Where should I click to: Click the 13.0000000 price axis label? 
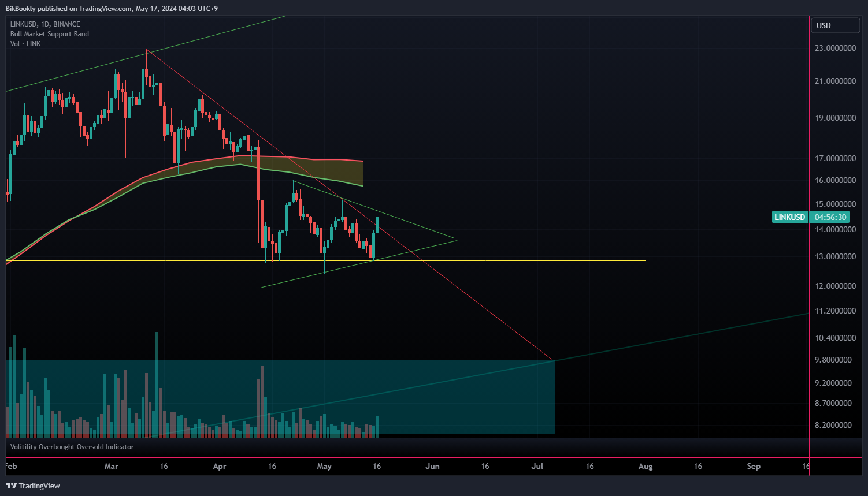835,256
